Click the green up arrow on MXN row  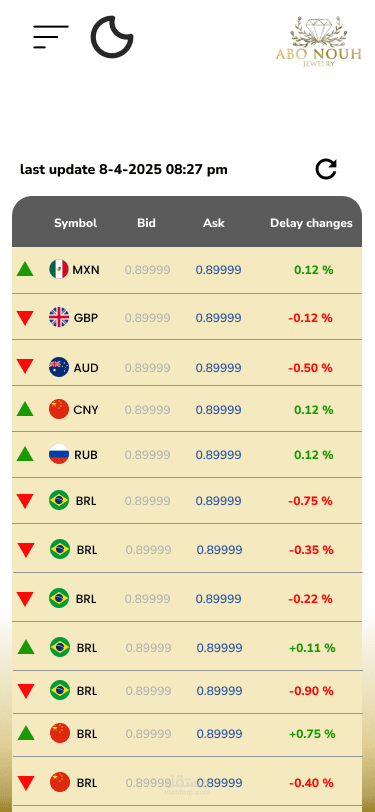click(x=25, y=269)
